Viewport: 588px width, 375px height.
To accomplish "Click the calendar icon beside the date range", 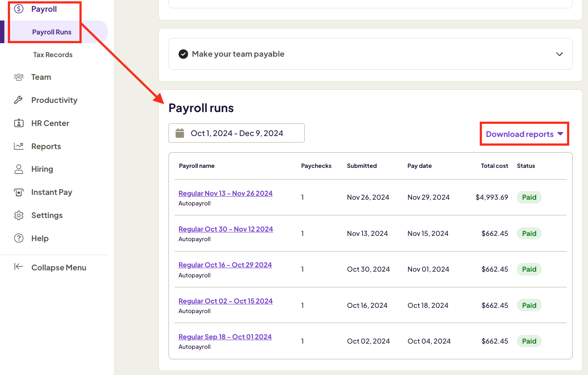I will tap(179, 133).
